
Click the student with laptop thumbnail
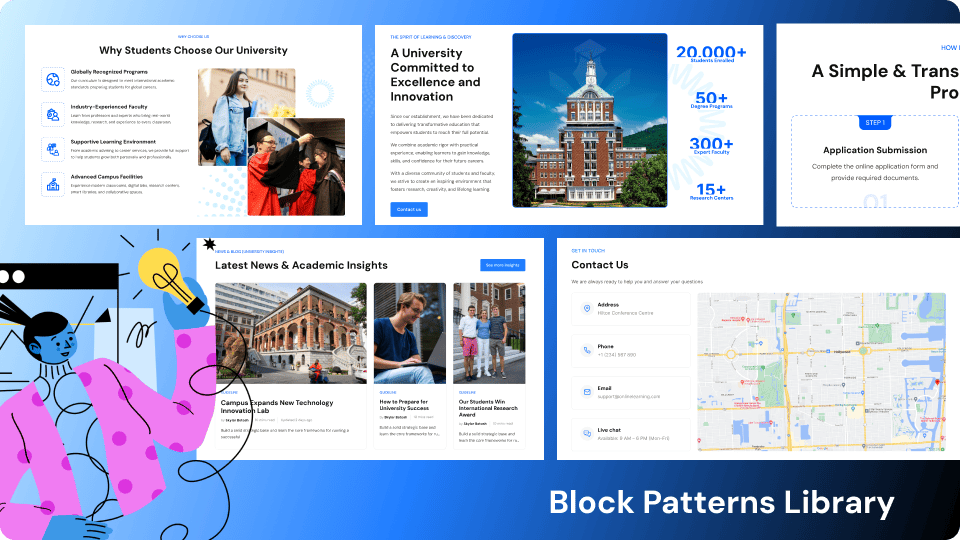(410, 332)
